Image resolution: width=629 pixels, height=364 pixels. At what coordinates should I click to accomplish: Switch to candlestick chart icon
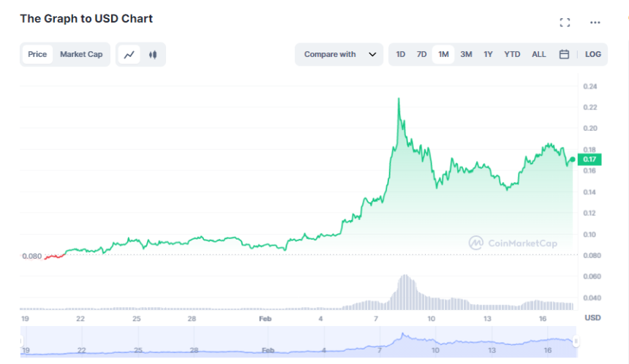pos(152,55)
